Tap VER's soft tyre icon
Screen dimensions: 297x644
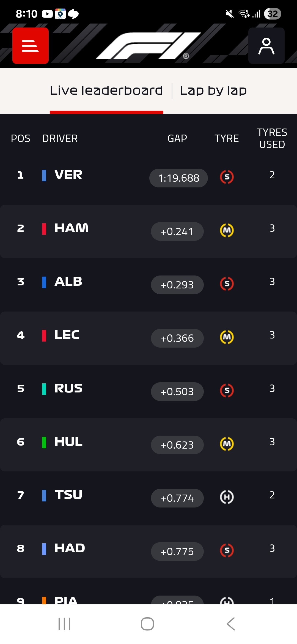(x=227, y=177)
